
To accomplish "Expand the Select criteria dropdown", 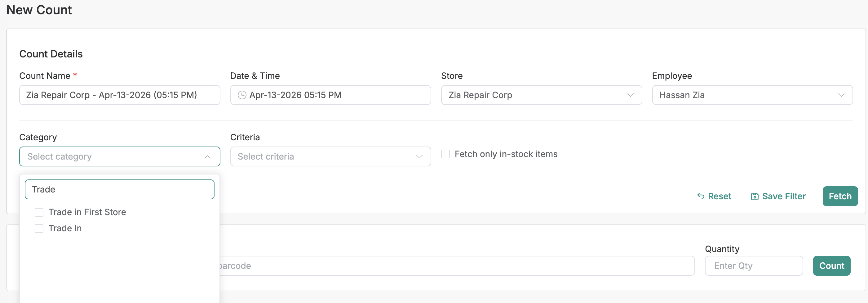I will [323, 156].
